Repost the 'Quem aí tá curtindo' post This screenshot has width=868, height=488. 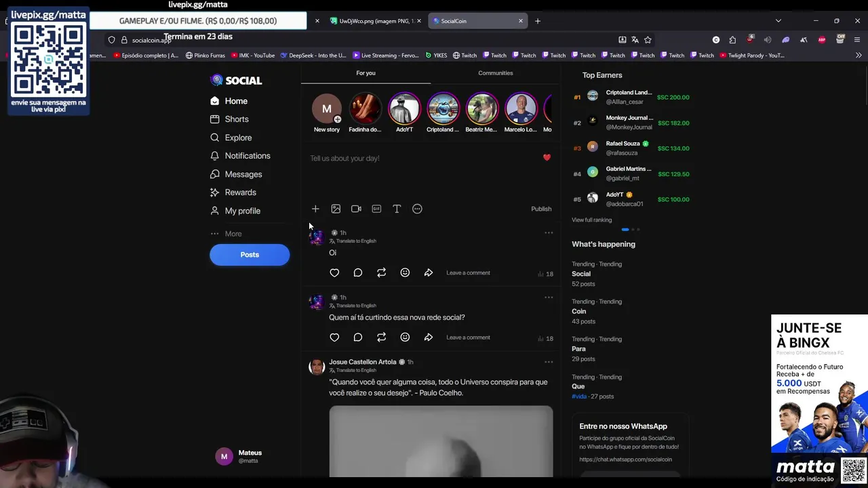pos(381,338)
